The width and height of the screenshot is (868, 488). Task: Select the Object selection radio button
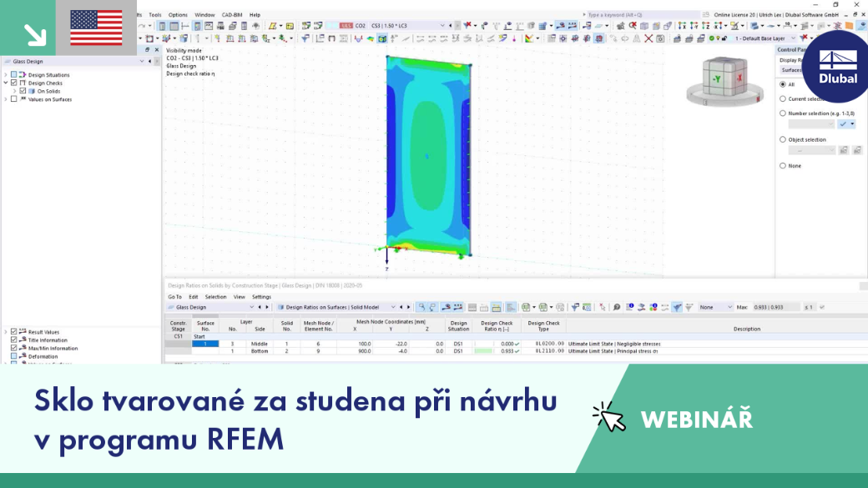point(783,139)
